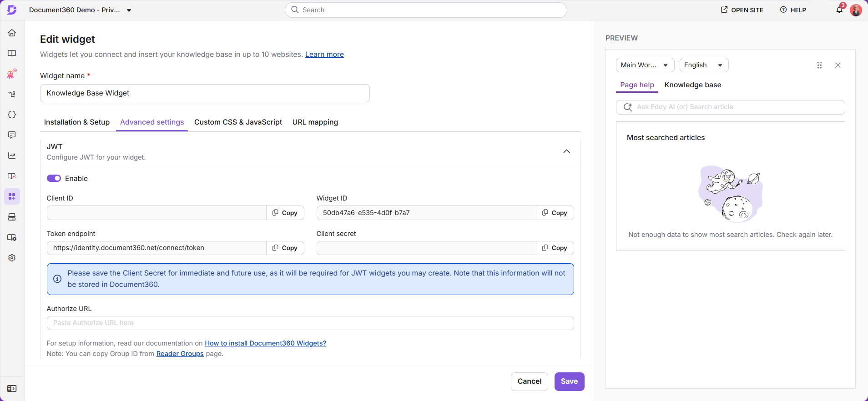This screenshot has height=401, width=868.
Task: Click OPEN SITE in the top bar
Action: [742, 10]
